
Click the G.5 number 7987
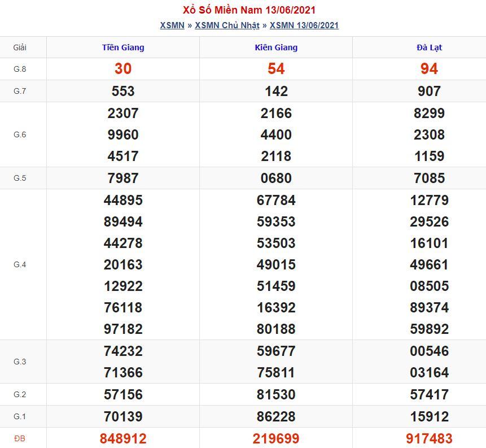coord(123,178)
